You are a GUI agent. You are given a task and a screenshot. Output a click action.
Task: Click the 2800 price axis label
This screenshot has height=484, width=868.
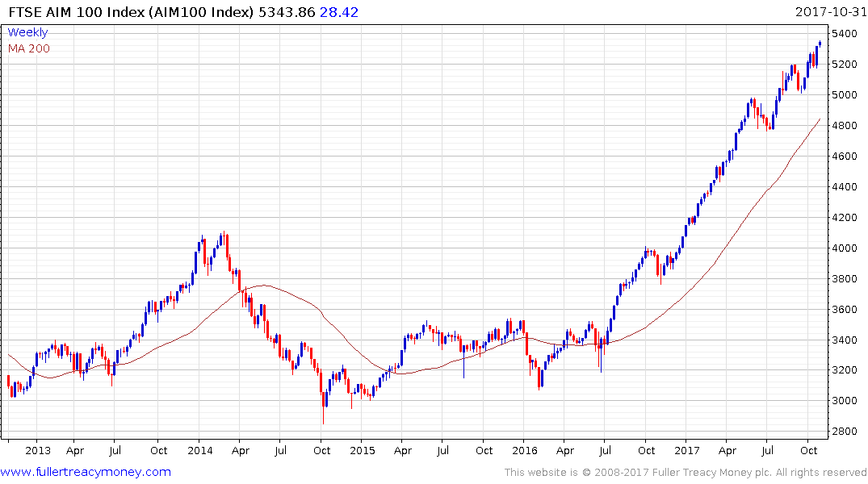point(845,432)
